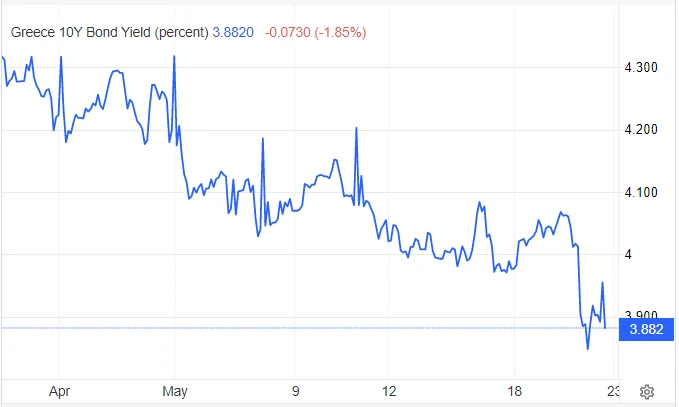The width and height of the screenshot is (679, 407).
Task: Click the 18 date label on time axis
Action: pyautogui.click(x=515, y=390)
